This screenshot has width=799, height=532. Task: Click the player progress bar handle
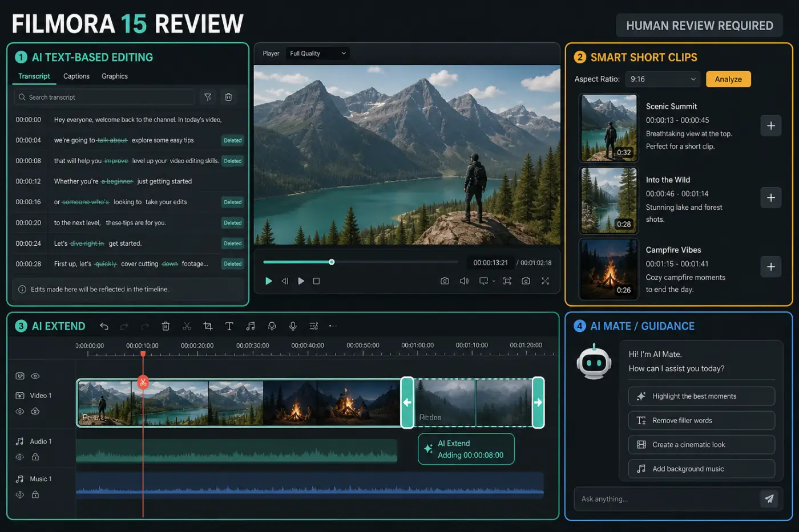coord(332,262)
